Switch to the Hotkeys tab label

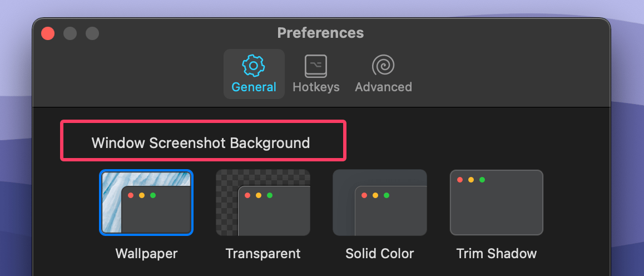316,87
